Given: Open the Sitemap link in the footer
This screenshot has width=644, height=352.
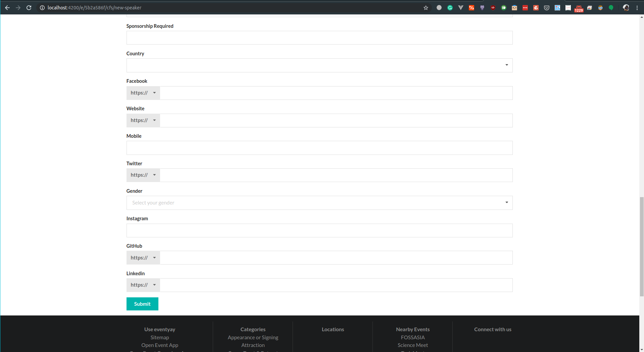Looking at the screenshot, I should [159, 337].
